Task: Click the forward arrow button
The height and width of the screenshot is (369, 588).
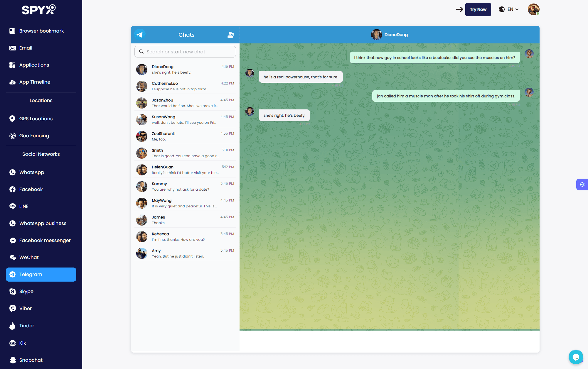Action: (x=459, y=9)
